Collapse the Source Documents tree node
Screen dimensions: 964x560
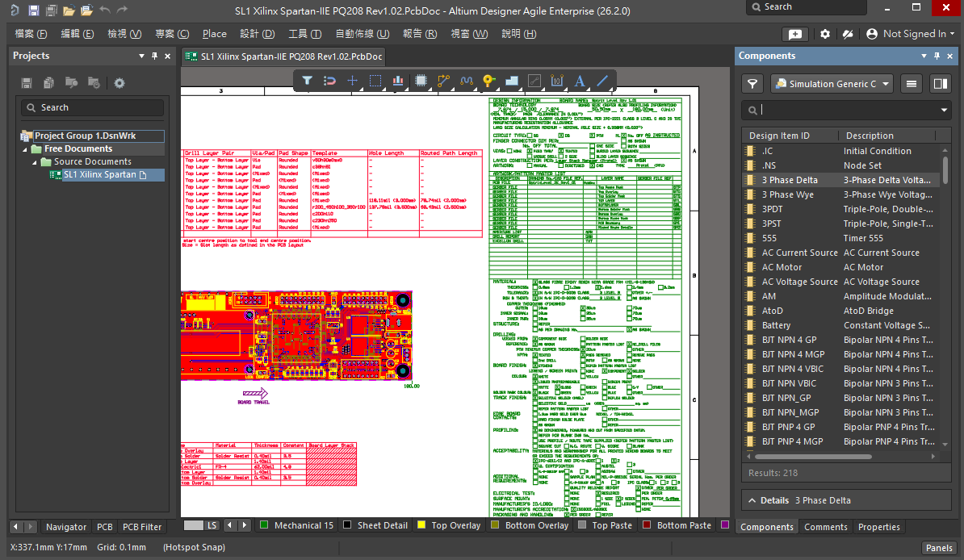click(35, 161)
